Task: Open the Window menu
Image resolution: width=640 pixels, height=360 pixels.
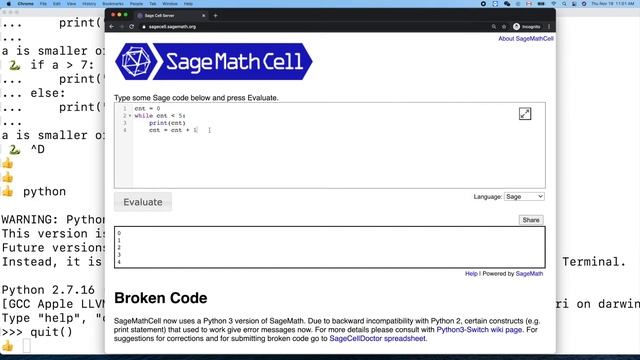Action: pos(170,4)
